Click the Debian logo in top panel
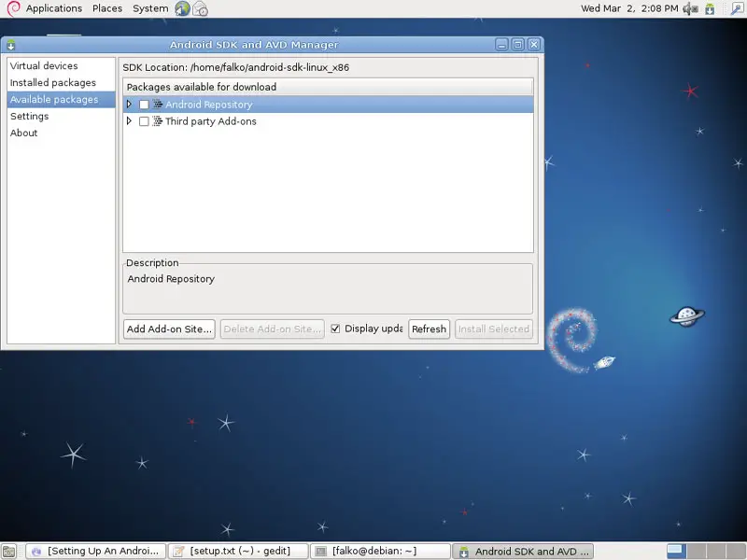 pos(13,8)
